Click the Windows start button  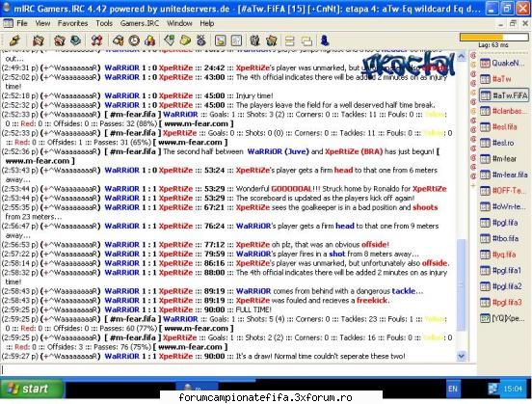click(32, 389)
